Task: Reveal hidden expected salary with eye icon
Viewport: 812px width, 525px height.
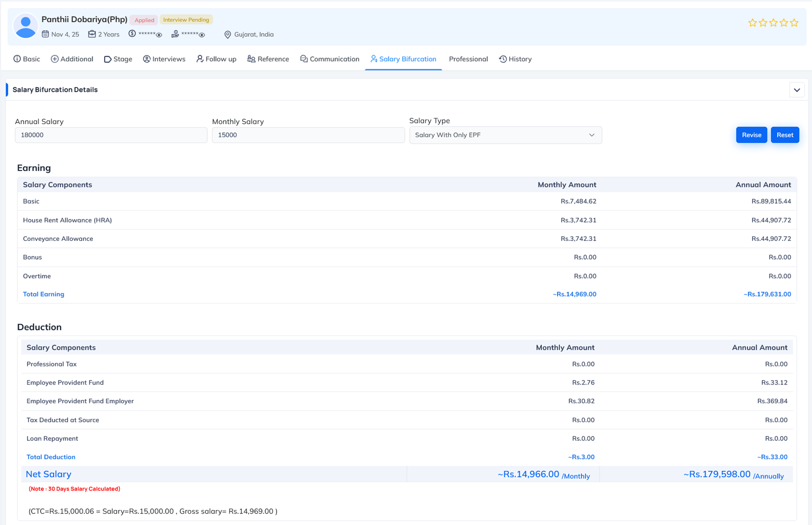Action: coord(202,35)
